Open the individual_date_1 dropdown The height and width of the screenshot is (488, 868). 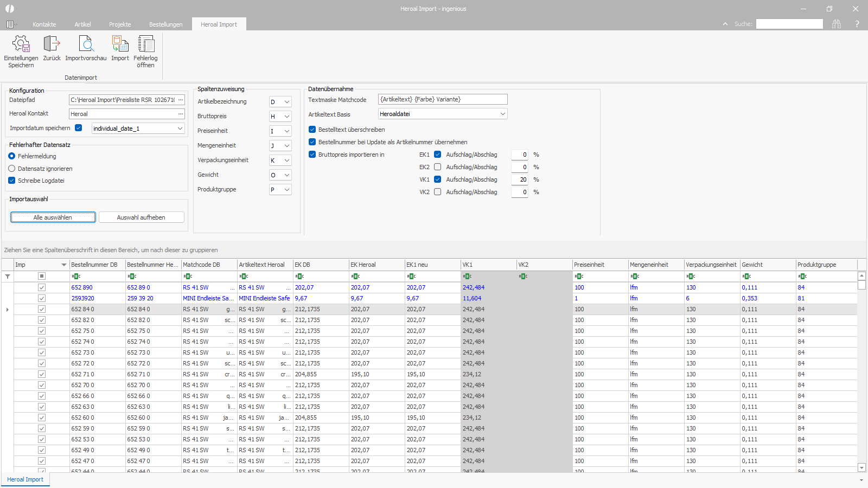click(x=180, y=129)
